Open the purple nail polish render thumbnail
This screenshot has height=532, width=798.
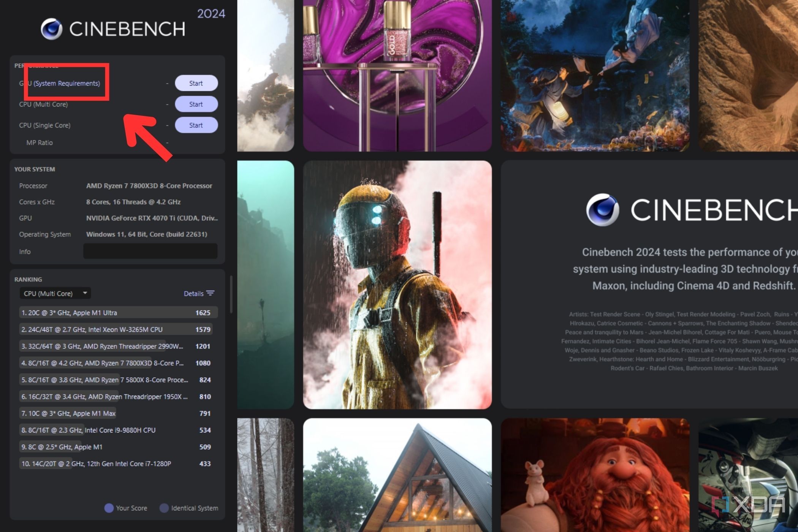click(397, 76)
